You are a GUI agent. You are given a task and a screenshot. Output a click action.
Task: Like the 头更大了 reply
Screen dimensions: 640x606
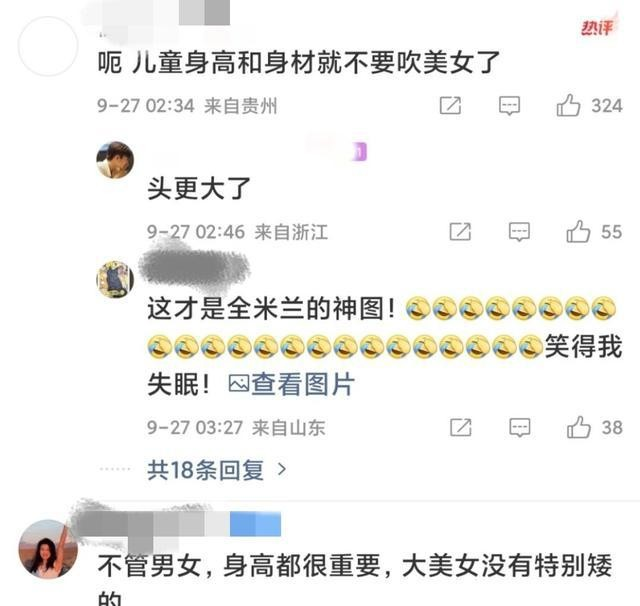[x=578, y=232]
